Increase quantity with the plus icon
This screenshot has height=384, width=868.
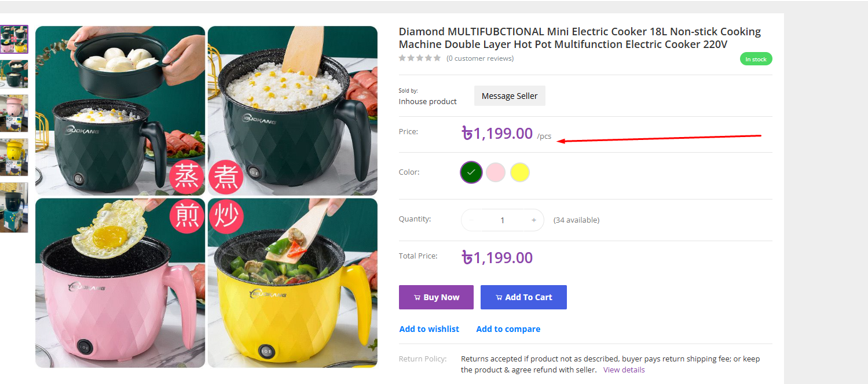pos(533,220)
